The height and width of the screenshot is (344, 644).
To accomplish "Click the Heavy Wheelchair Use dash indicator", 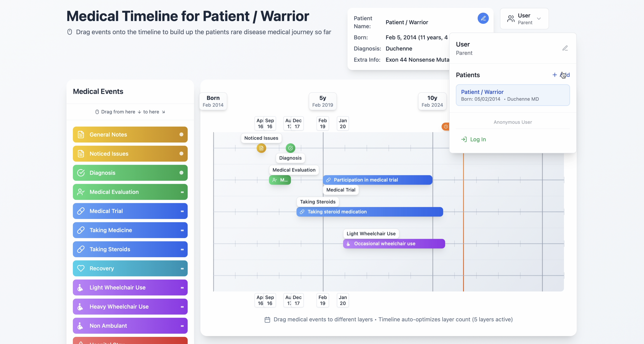I will [182, 307].
